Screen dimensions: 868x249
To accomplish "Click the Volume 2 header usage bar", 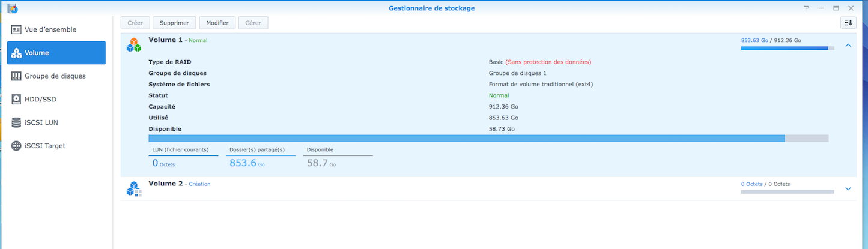I will 788,192.
